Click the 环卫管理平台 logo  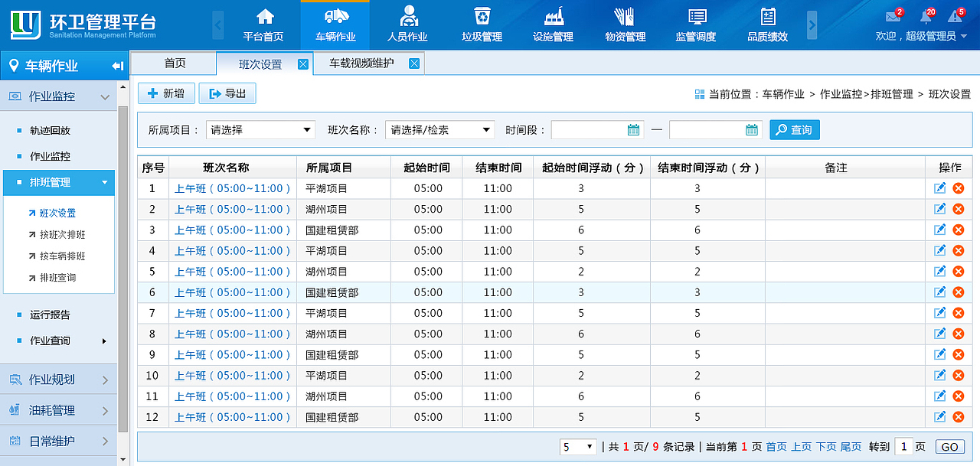[84, 25]
